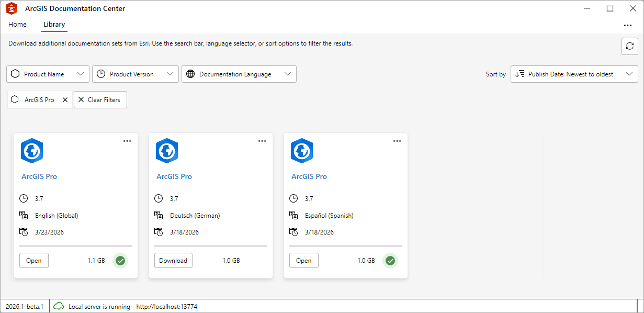Click the sort order icon in Sort dropdown
The width and height of the screenshot is (644, 313).
click(519, 74)
